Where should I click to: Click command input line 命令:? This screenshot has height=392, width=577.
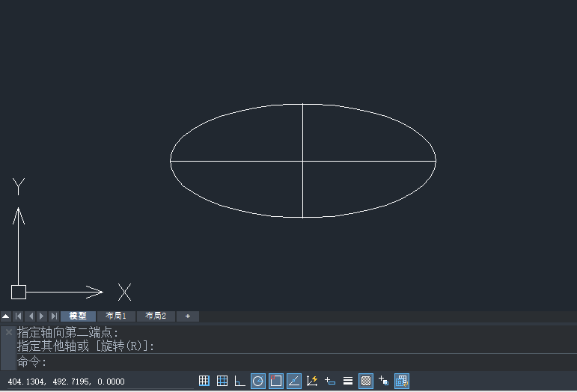[x=296, y=362]
